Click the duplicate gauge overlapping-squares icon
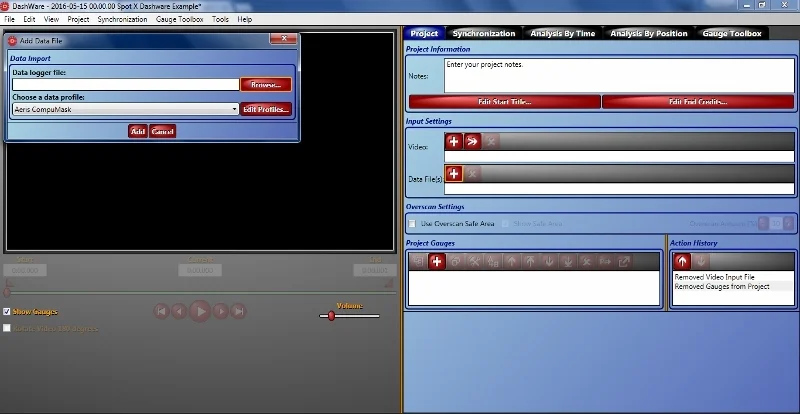 455,261
